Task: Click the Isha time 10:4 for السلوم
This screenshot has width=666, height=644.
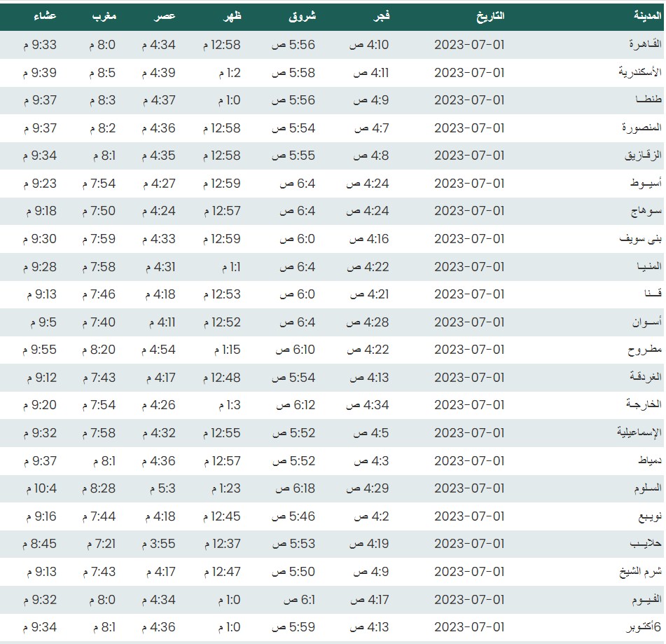Action: click(x=40, y=488)
